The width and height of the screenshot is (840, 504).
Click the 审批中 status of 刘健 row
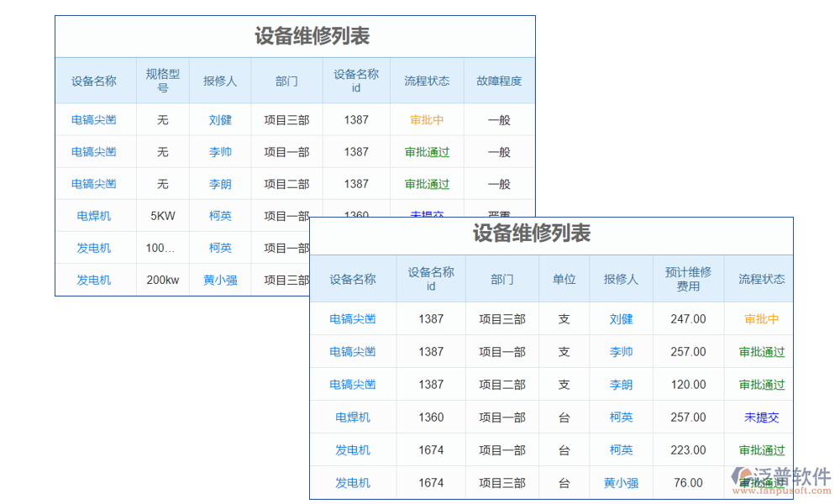760,319
